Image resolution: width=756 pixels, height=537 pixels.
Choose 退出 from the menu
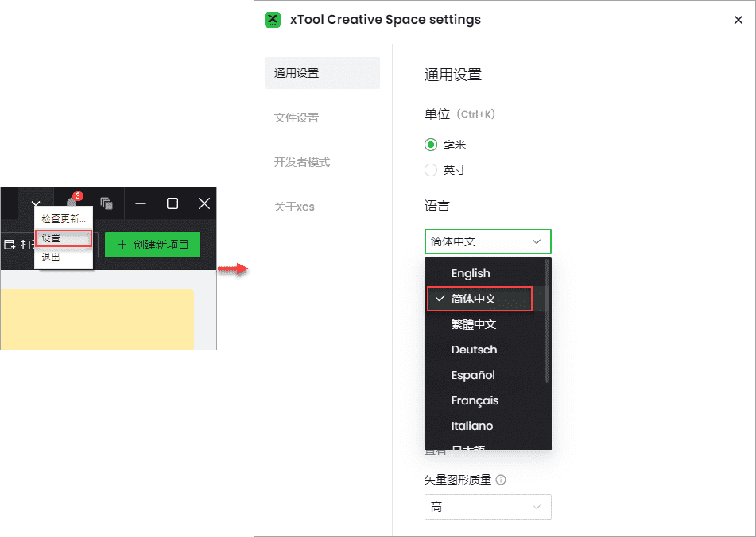tap(64, 257)
